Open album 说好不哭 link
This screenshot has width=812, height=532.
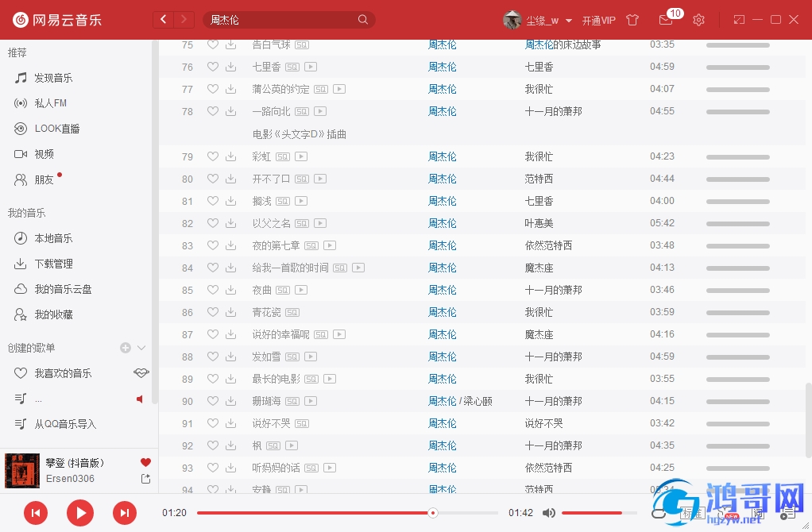[543, 423]
